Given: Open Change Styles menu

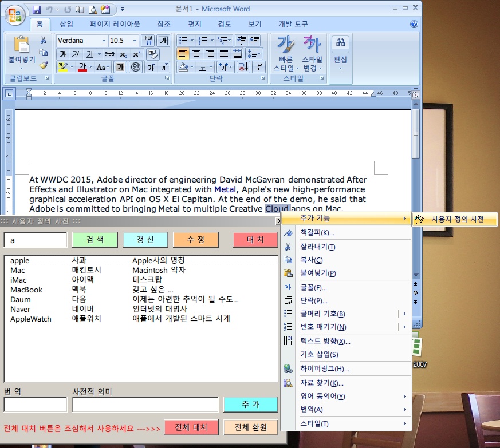Looking at the screenshot, I should pos(312,54).
